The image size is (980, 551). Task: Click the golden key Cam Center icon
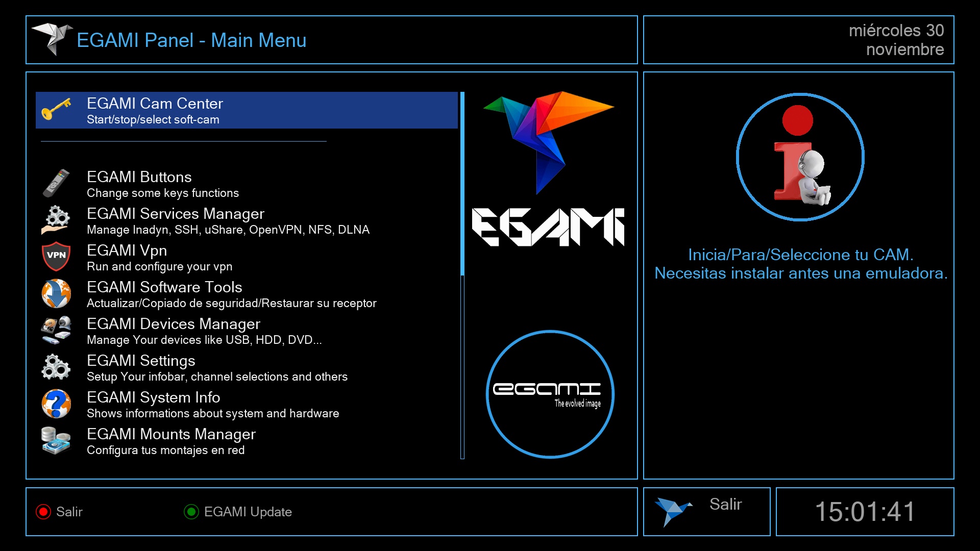coord(56,109)
